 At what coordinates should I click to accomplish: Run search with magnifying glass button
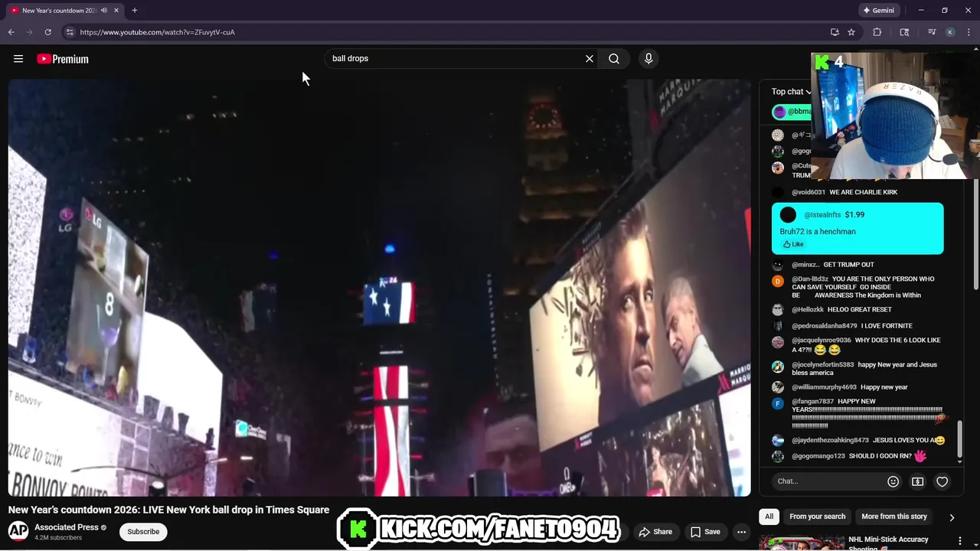pos(614,59)
